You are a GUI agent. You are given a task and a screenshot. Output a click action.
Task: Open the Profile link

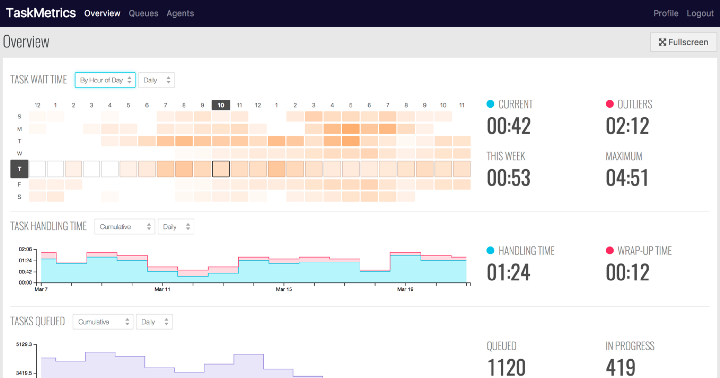coord(666,13)
